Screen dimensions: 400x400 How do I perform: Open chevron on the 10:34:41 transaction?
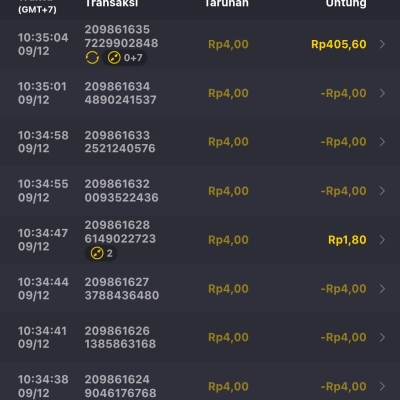(382, 337)
